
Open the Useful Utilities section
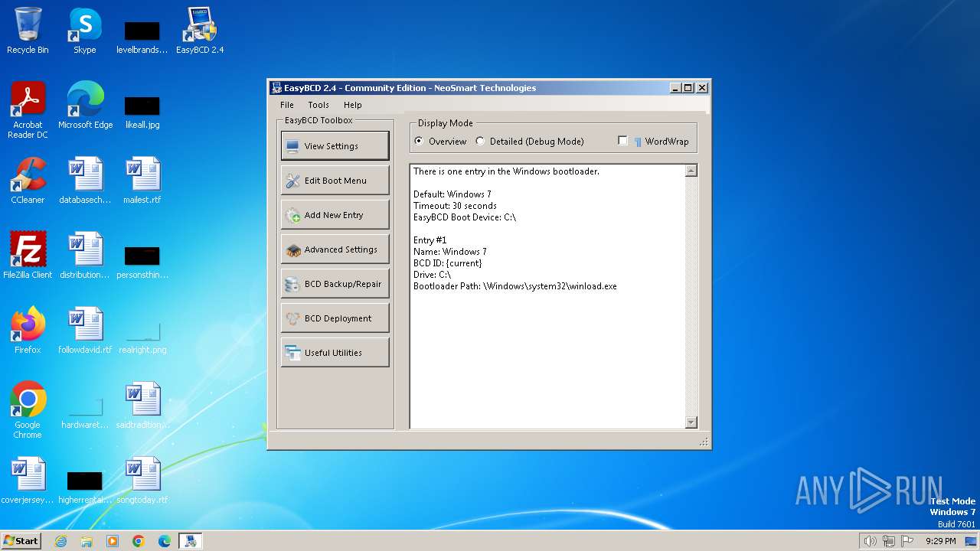tap(335, 353)
